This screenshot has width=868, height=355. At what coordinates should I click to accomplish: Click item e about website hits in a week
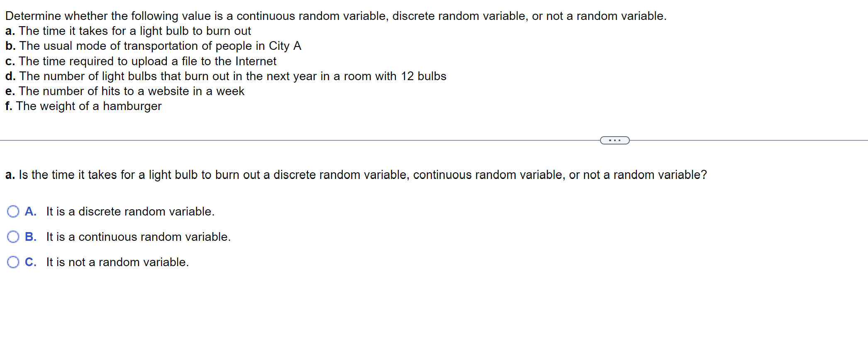124,91
